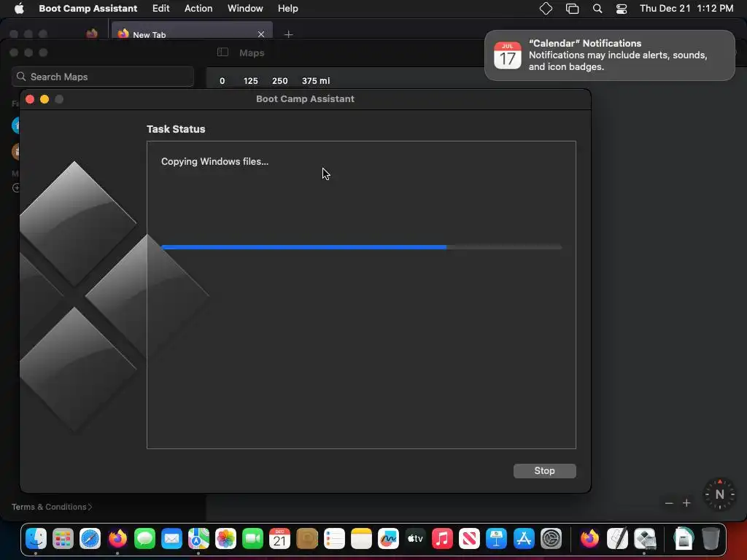747x560 pixels.
Task: Open the Edit menu
Action: [160, 8]
